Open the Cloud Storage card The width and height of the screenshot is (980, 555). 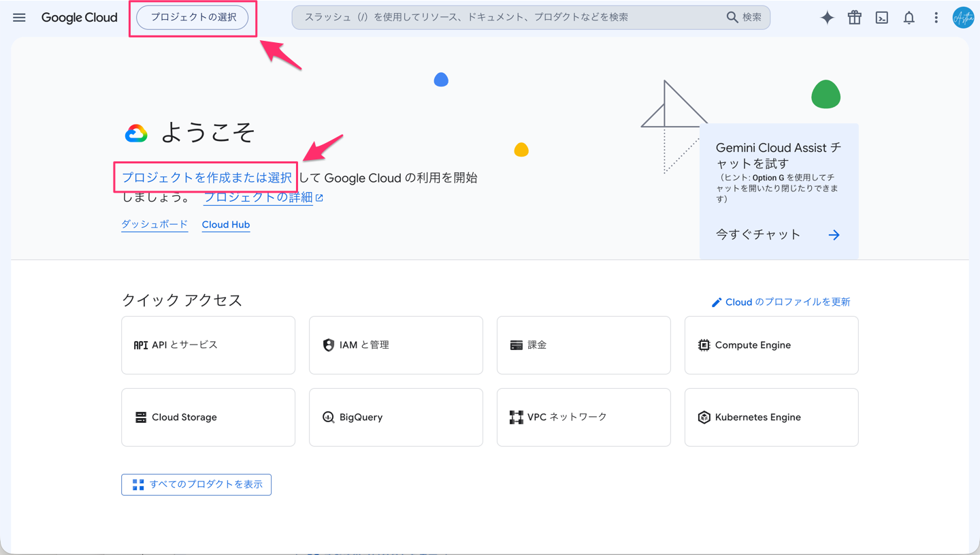[208, 417]
